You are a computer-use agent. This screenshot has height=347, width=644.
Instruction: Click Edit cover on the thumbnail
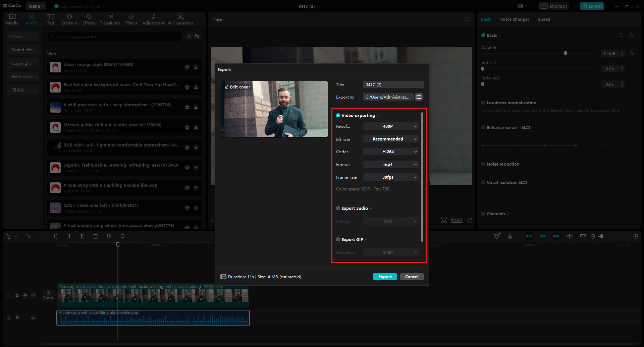point(237,87)
